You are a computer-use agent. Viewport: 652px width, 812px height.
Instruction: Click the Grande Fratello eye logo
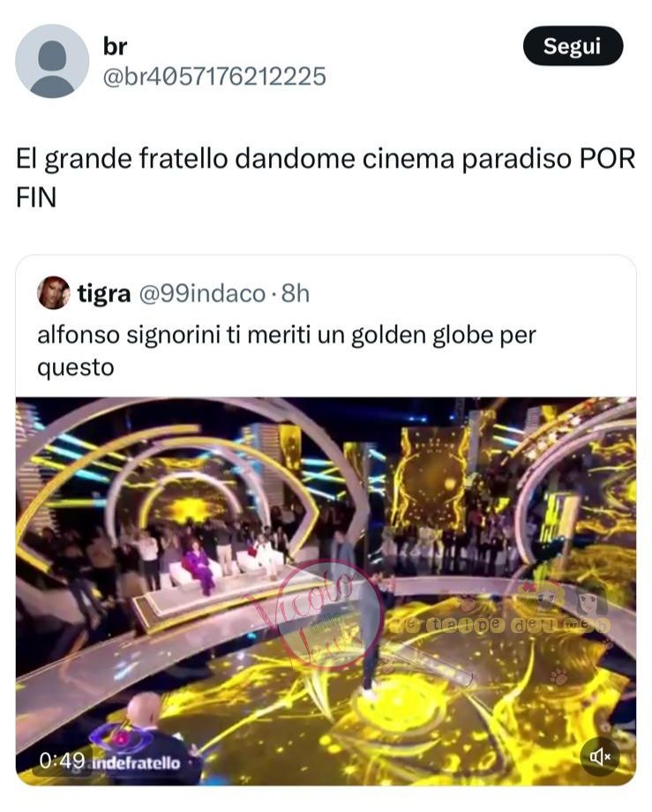(x=121, y=739)
